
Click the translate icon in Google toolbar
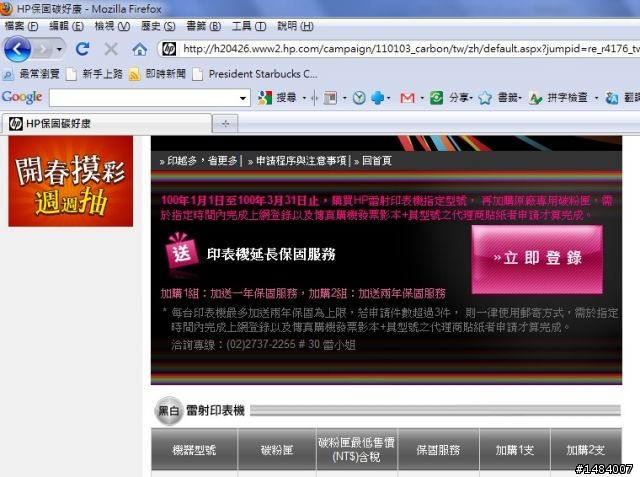click(x=611, y=98)
